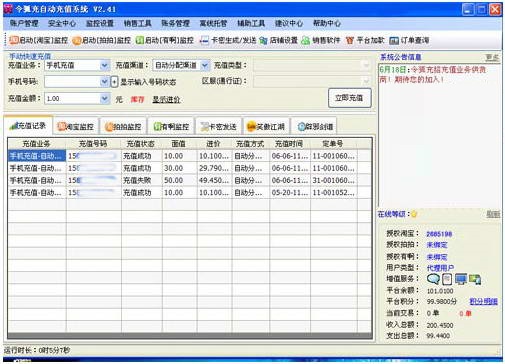
Task: Minimize the application window
Action: pyautogui.click(x=468, y=9)
